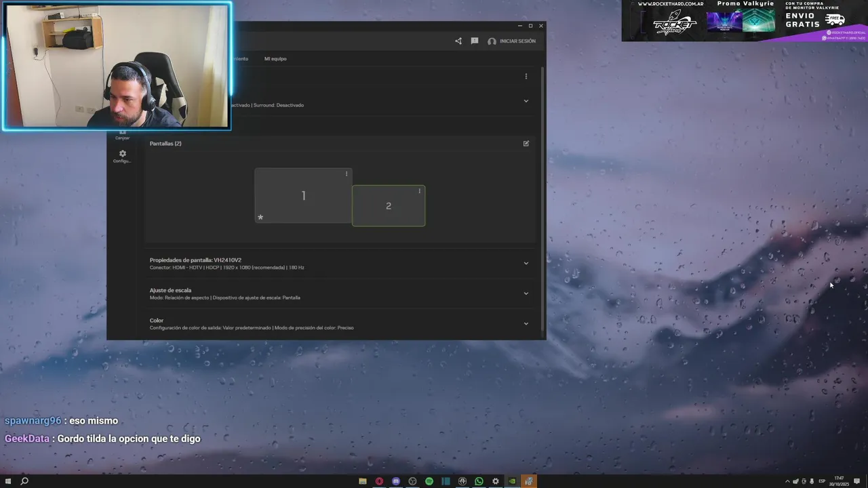Image resolution: width=868 pixels, height=488 pixels.
Task: Click the edit icon next to Pantallas (2)
Action: tap(526, 144)
